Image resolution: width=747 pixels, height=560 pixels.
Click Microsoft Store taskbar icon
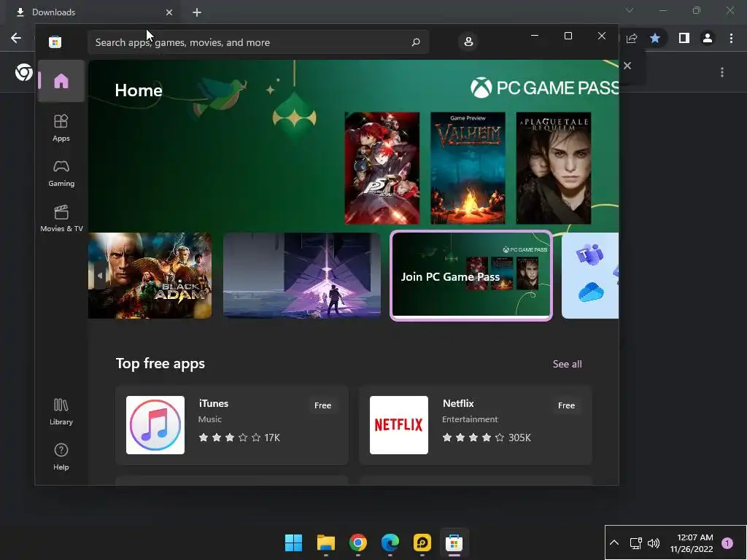pyautogui.click(x=454, y=542)
